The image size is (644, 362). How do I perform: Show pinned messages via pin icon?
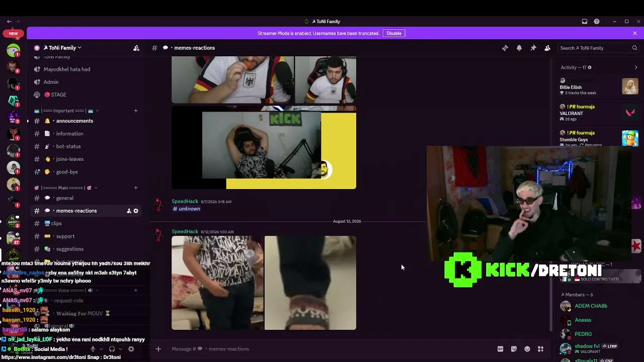pyautogui.click(x=533, y=48)
